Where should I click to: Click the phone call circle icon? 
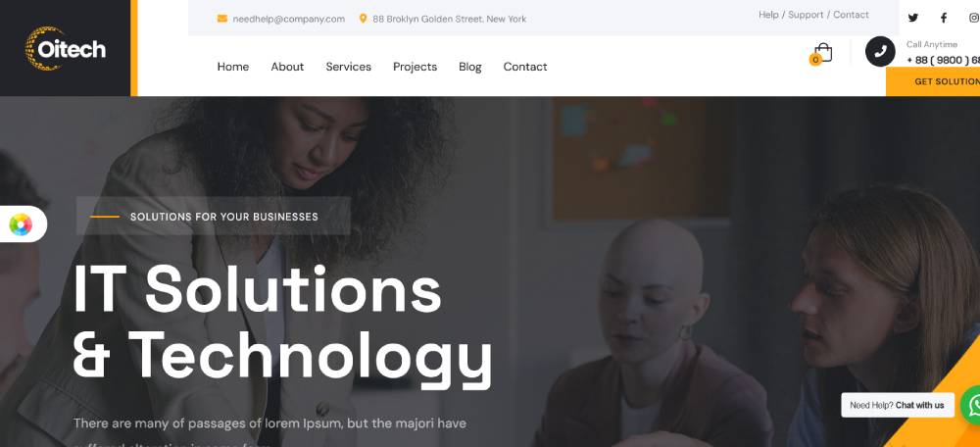[x=880, y=51]
